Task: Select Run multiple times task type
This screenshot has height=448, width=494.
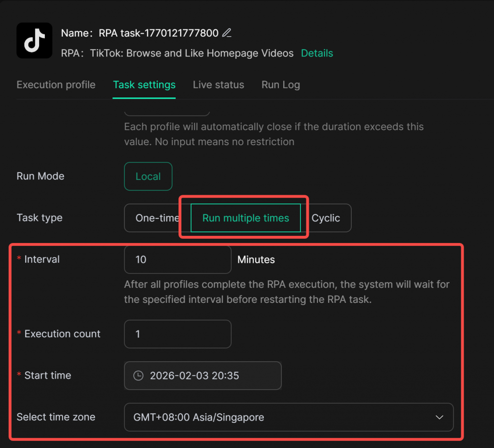Action: 246,218
